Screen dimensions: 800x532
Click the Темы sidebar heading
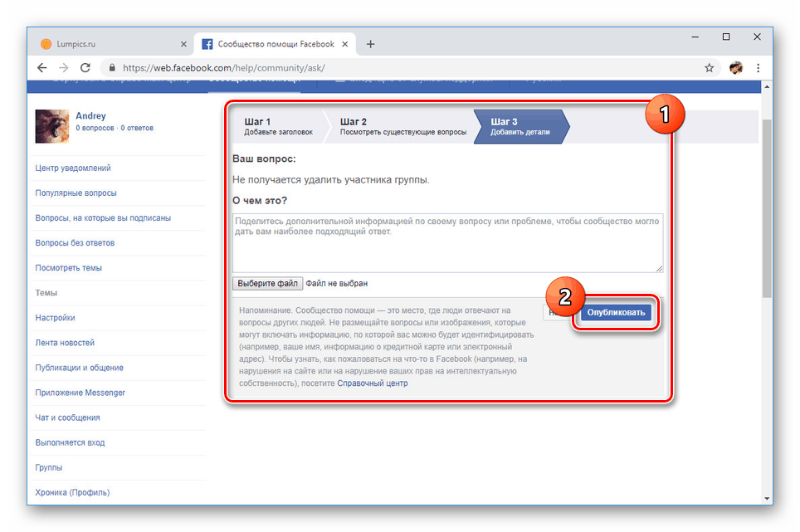(46, 293)
